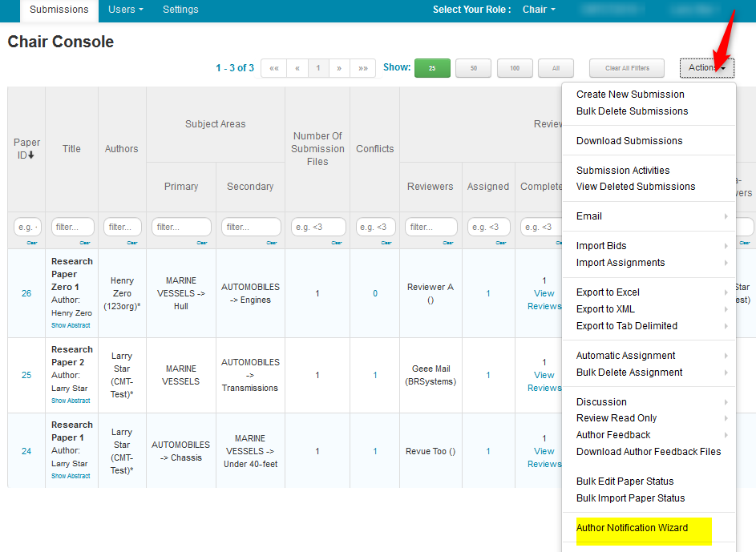Show 50 results per page
The width and height of the screenshot is (756, 552).
(474, 68)
